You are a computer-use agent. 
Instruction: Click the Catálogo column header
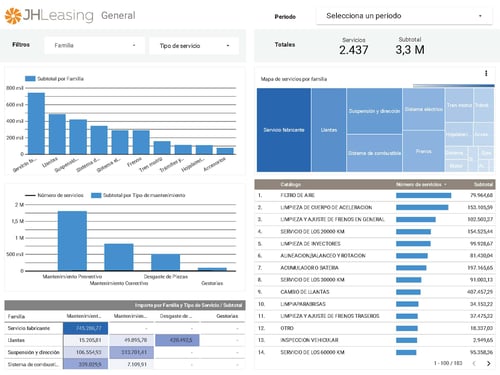click(x=290, y=184)
